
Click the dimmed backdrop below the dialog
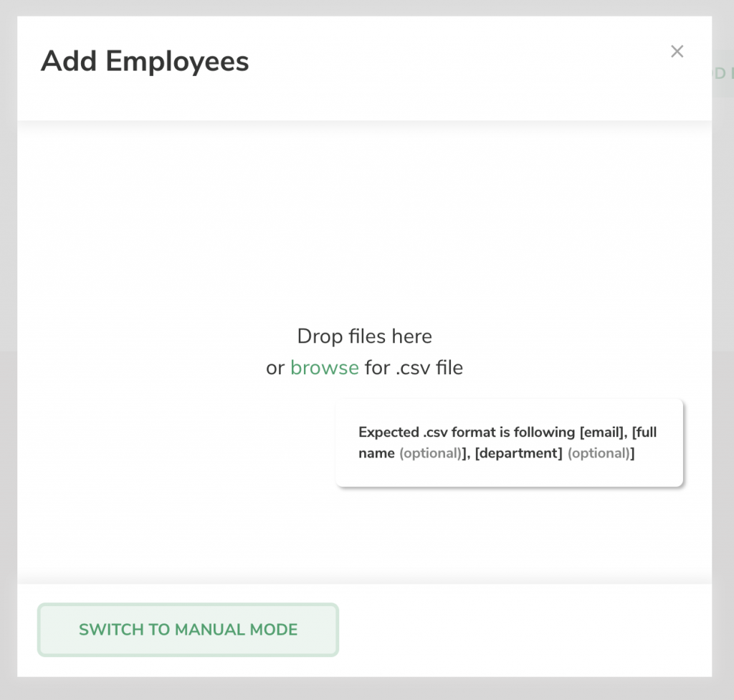(x=367, y=689)
